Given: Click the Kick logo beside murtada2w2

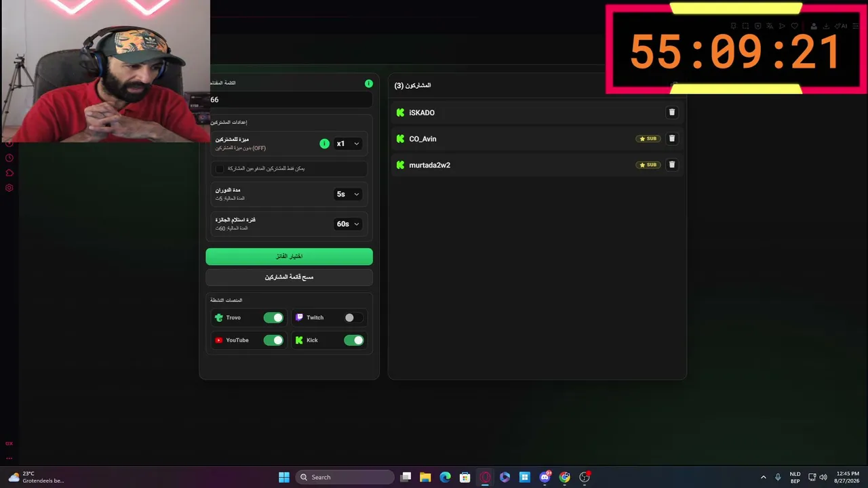Looking at the screenshot, I should click(400, 165).
